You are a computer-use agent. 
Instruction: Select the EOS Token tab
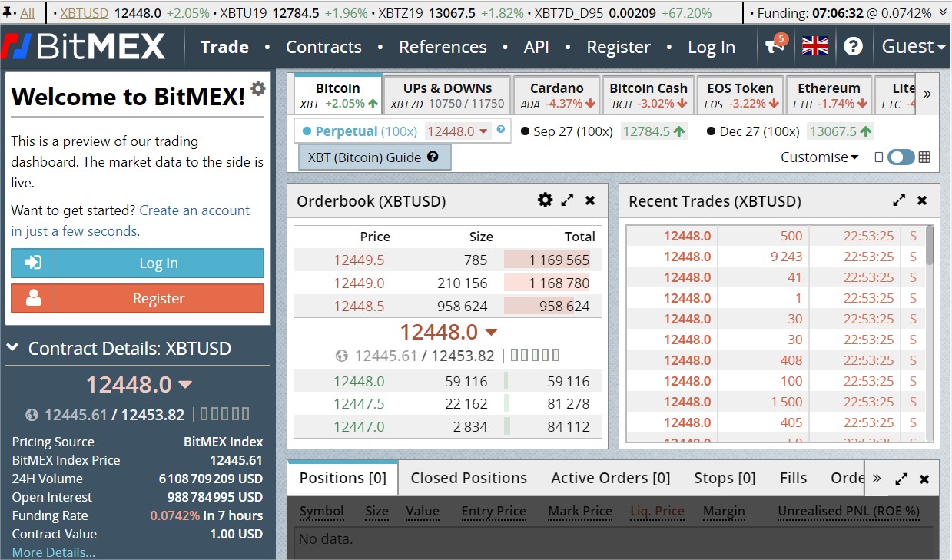[x=740, y=95]
